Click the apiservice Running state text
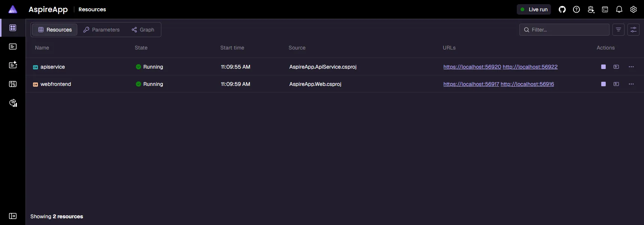This screenshot has height=225, width=644. click(x=153, y=67)
